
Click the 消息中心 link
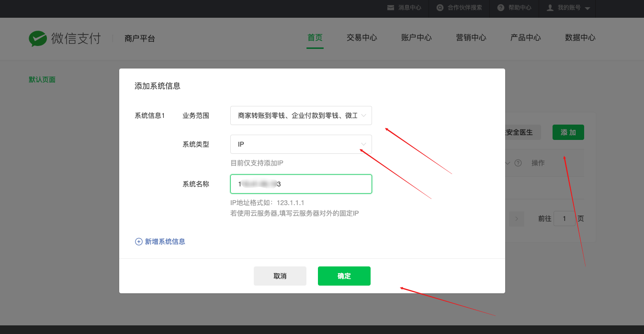pyautogui.click(x=410, y=8)
